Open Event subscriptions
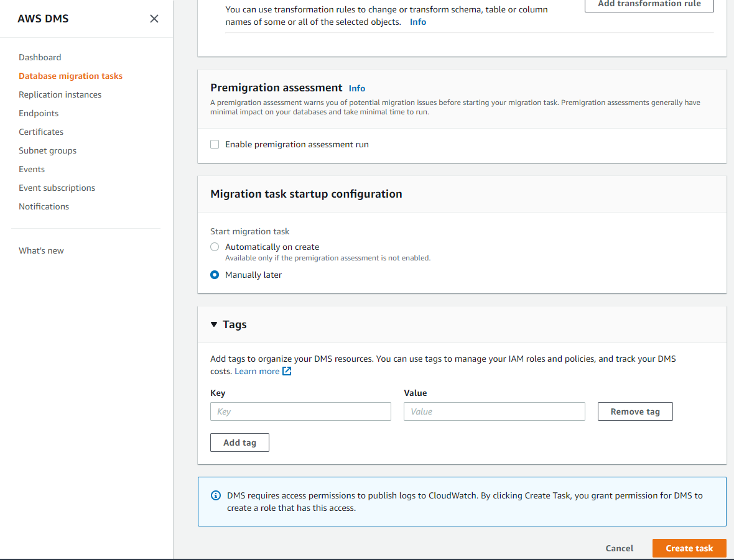Screen dimensions: 734x560 click(x=57, y=188)
